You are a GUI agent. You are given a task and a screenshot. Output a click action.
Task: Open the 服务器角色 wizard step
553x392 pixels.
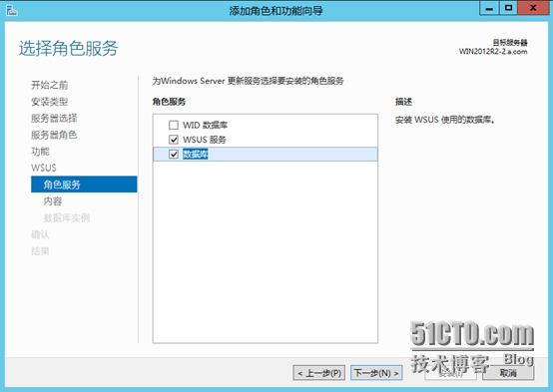tap(54, 135)
